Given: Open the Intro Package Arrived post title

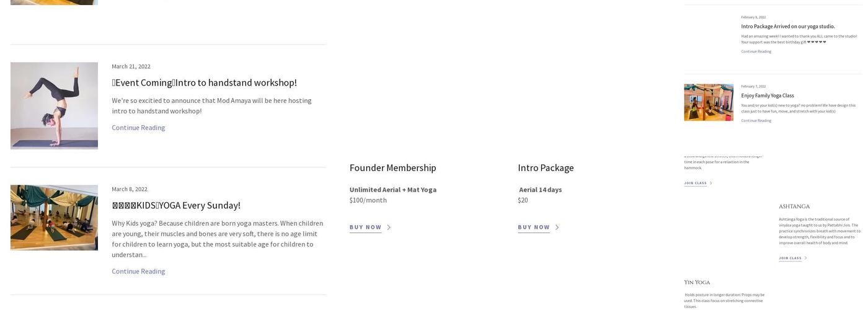Looking at the screenshot, I should tap(788, 27).
